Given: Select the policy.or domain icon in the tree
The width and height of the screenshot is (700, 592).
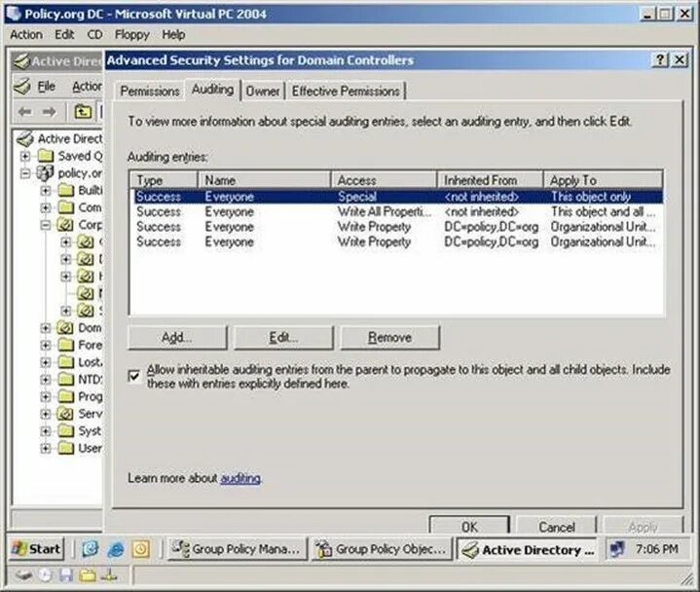Looking at the screenshot, I should click(45, 172).
